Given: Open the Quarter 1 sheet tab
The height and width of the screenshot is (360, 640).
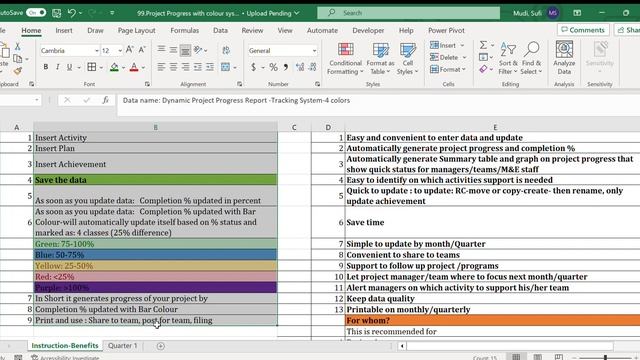Looking at the screenshot, I should [123, 346].
